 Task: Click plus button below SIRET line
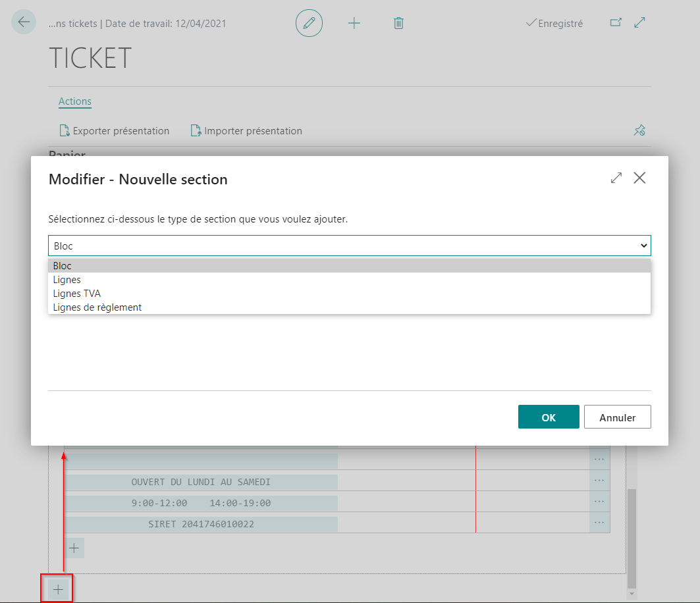pos(74,548)
